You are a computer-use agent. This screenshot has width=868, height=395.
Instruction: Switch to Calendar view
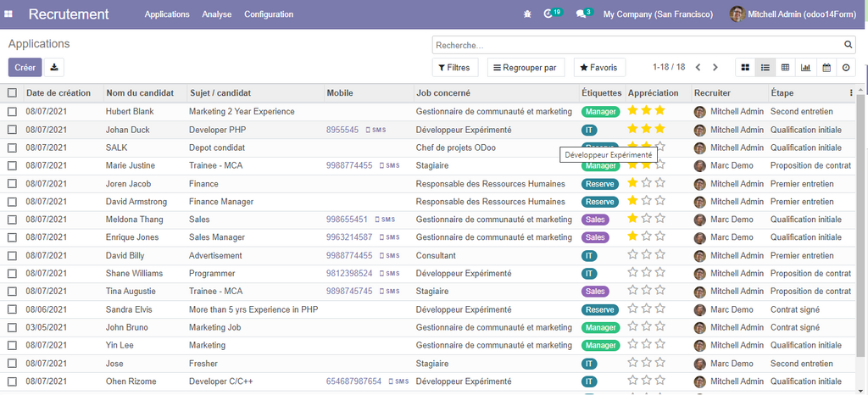826,68
